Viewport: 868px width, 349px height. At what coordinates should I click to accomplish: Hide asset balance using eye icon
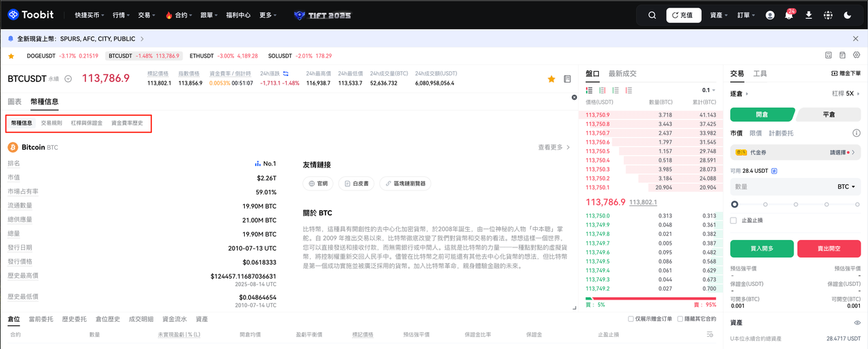(857, 323)
